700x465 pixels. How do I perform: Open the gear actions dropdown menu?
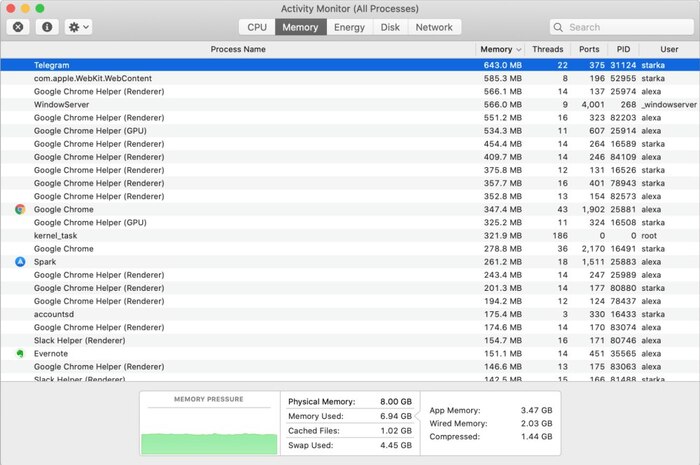79,27
